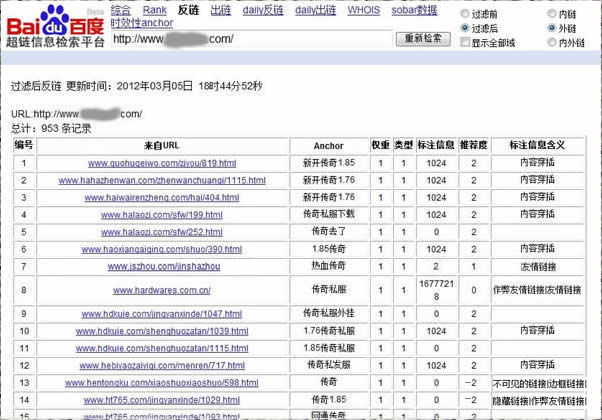Select the 内外链 radio button
Image resolution: width=602 pixels, height=420 pixels.
pyautogui.click(x=552, y=42)
